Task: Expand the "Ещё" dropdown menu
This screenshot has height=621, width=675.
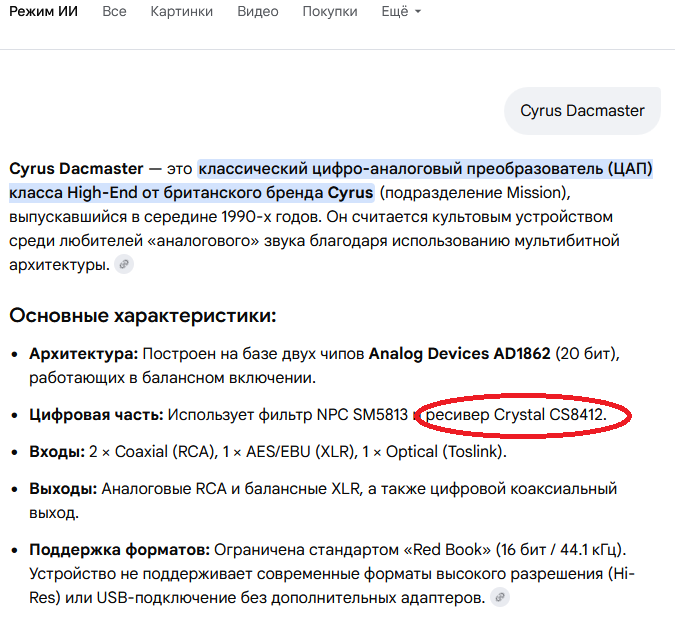Action: tap(400, 12)
